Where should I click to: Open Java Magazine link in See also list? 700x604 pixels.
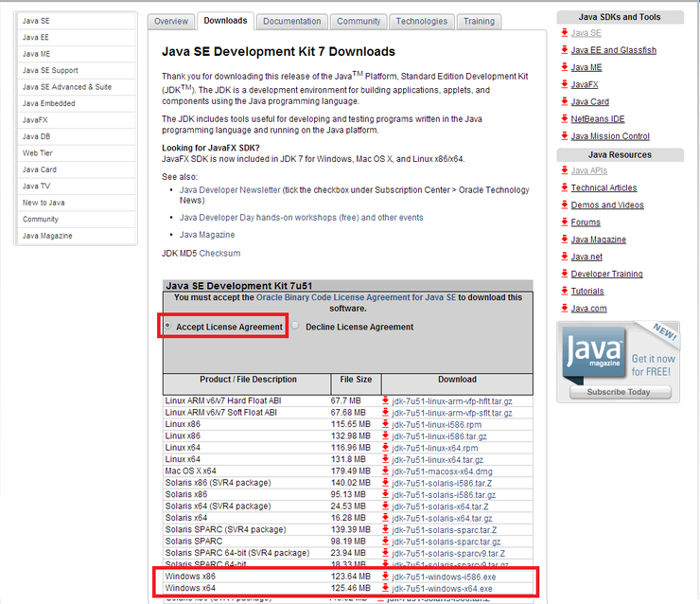pyautogui.click(x=207, y=235)
